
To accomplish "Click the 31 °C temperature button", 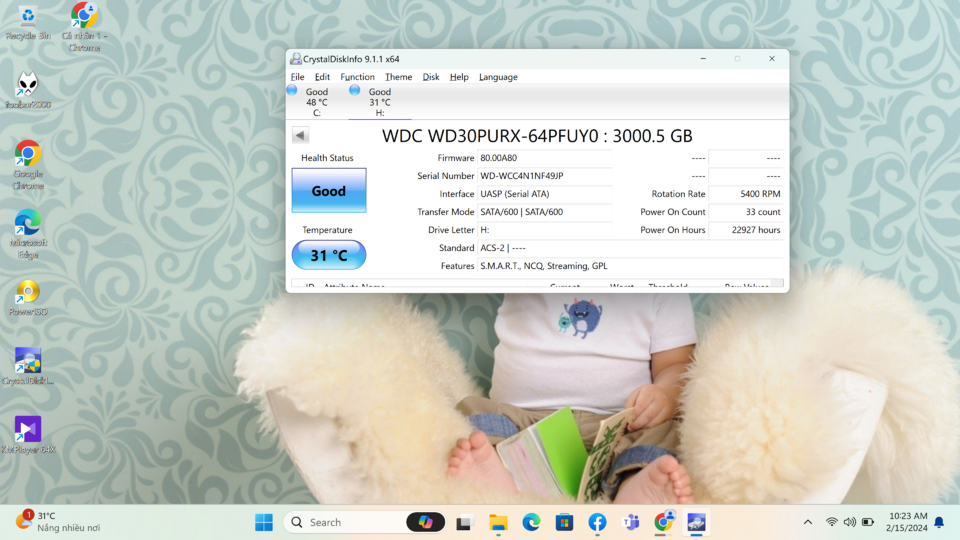I will 329,255.
